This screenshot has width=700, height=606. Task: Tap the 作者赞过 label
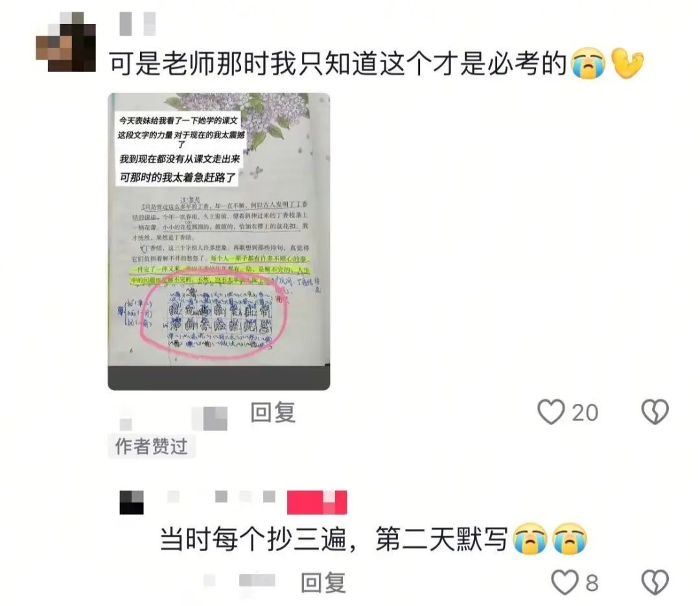[x=151, y=446]
